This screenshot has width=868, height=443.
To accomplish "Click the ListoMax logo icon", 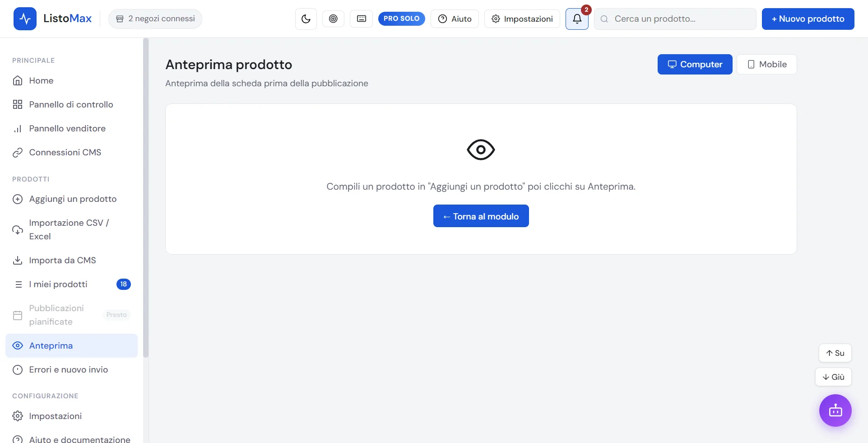I will pyautogui.click(x=25, y=19).
